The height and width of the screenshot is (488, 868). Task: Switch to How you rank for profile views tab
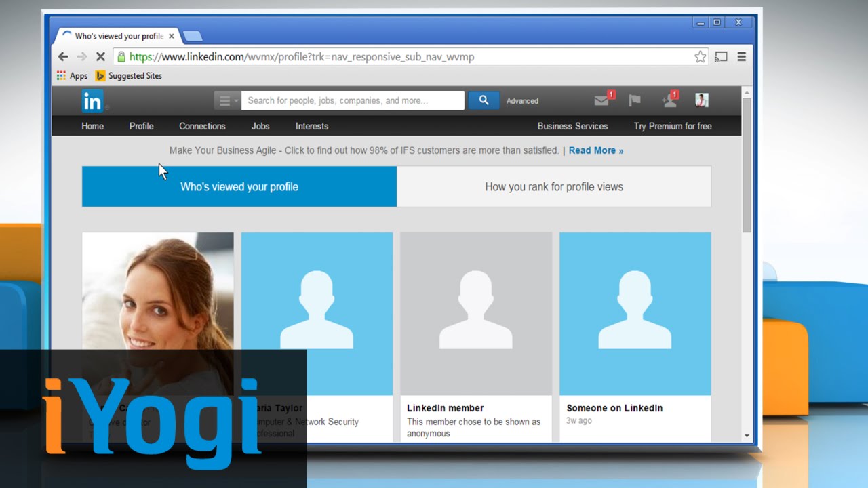tap(554, 186)
